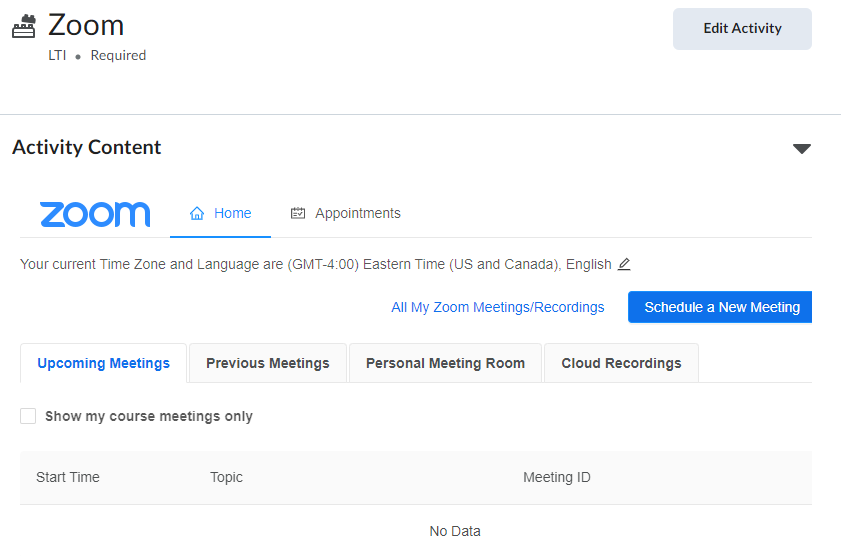Click the Appointments calendar icon
Screen dimensions: 841x556
pos(298,213)
